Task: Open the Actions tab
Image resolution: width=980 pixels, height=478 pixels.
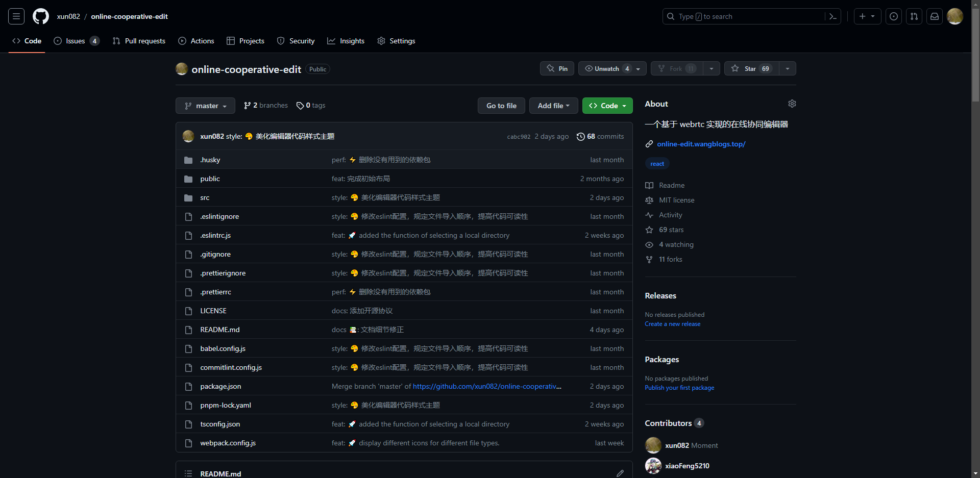Action: click(x=196, y=41)
